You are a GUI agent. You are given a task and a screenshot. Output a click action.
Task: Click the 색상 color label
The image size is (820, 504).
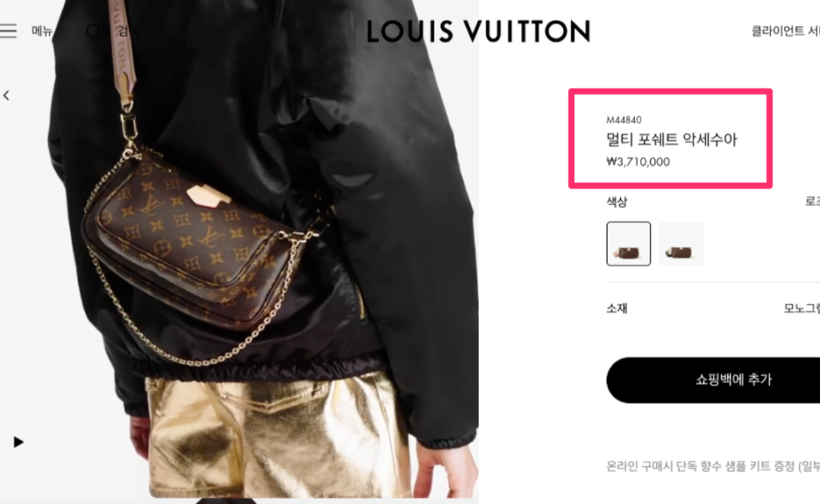(617, 202)
